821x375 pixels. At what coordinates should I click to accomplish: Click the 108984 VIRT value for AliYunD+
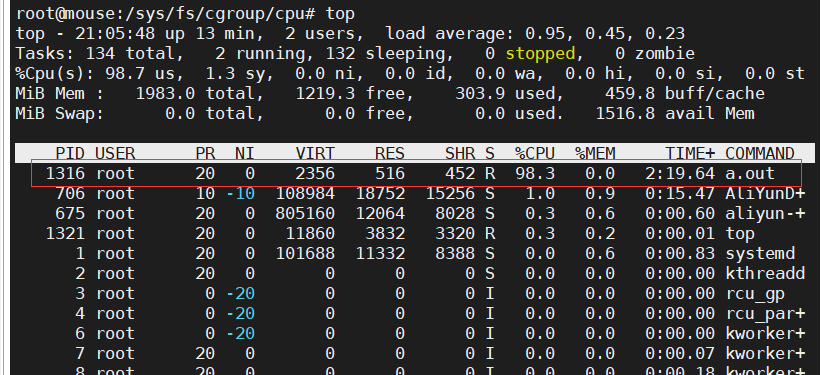click(x=305, y=193)
